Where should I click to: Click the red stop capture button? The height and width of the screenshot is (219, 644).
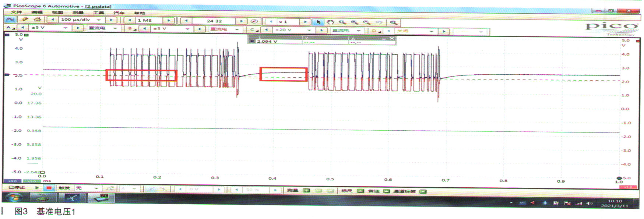pyautogui.click(x=49, y=188)
